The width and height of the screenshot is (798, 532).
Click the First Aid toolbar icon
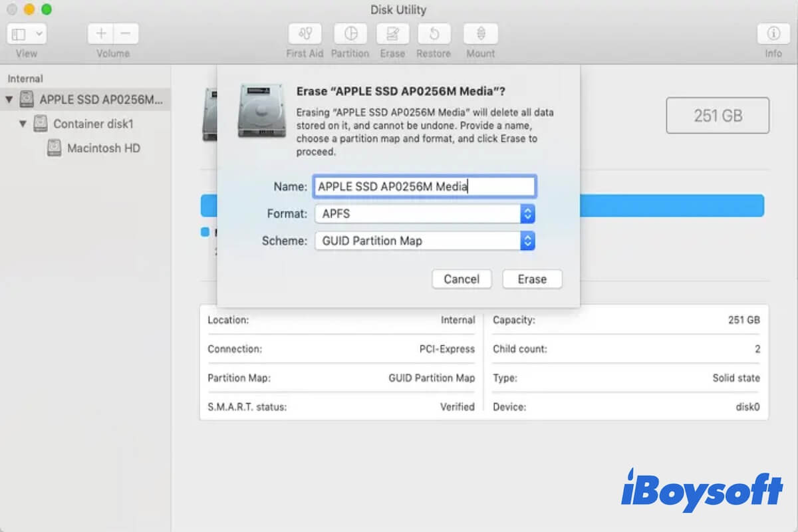tap(305, 34)
